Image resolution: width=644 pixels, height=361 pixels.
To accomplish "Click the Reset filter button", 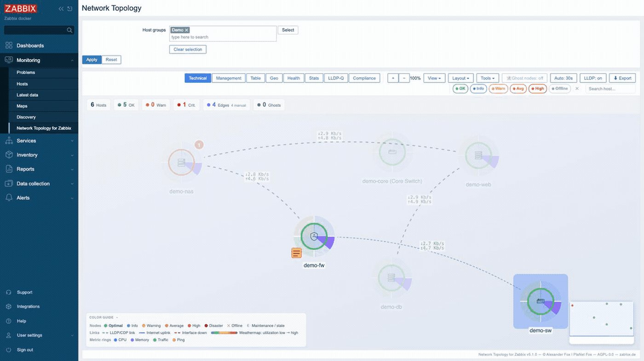I will [111, 60].
